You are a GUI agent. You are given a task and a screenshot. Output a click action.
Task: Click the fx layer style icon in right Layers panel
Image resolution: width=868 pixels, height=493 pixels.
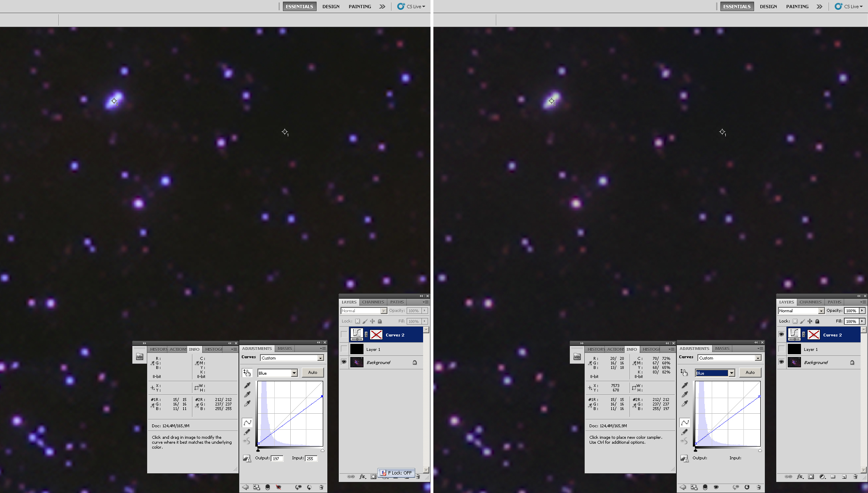pyautogui.click(x=799, y=477)
